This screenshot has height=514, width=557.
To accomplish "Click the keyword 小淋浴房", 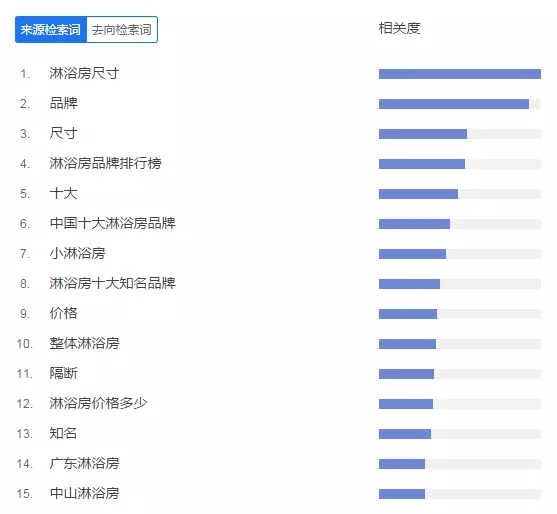I will (x=77, y=254).
